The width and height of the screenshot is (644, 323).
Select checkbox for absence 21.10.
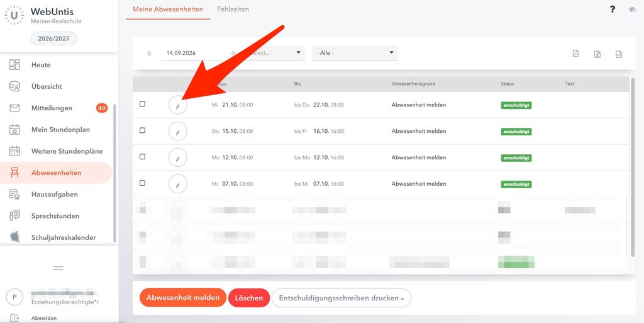point(142,104)
